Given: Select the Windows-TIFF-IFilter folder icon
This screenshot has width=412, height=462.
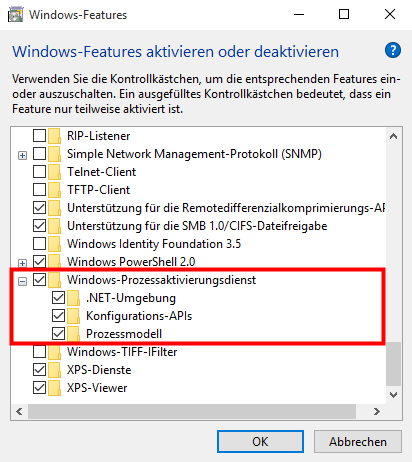Looking at the screenshot, I should pyautogui.click(x=55, y=352).
